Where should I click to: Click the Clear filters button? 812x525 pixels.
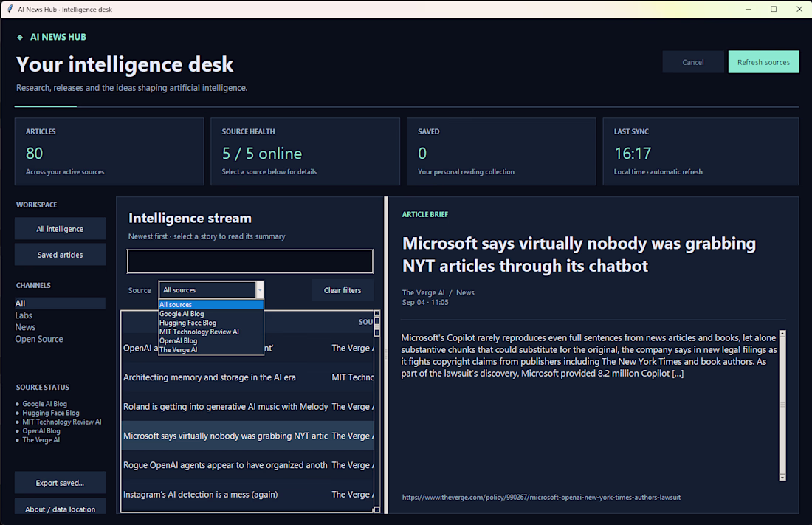343,290
